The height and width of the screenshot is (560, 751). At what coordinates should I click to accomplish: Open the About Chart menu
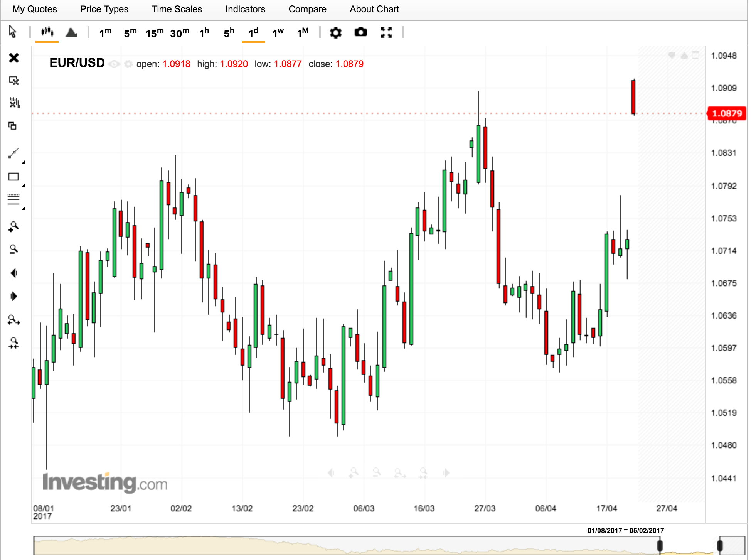pyautogui.click(x=374, y=9)
